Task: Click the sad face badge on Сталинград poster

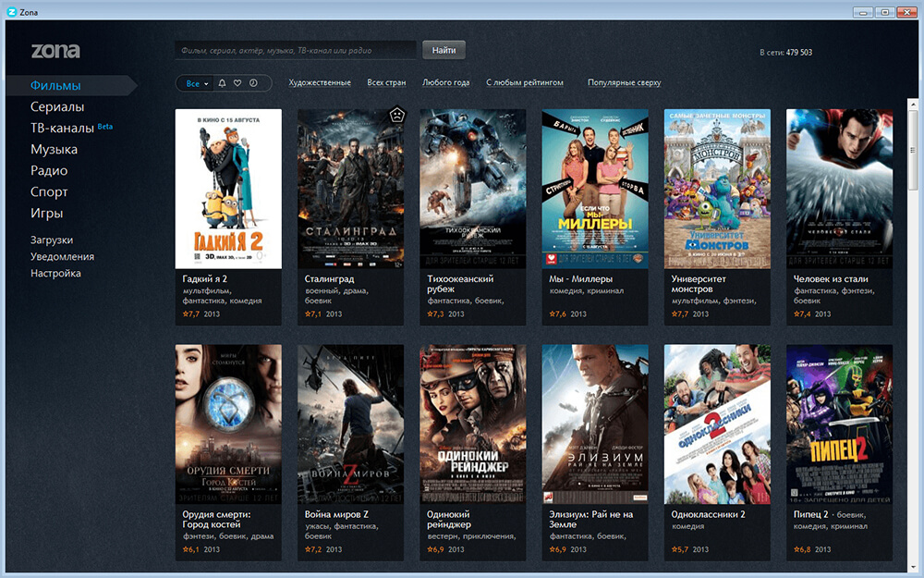Action: coord(395,117)
